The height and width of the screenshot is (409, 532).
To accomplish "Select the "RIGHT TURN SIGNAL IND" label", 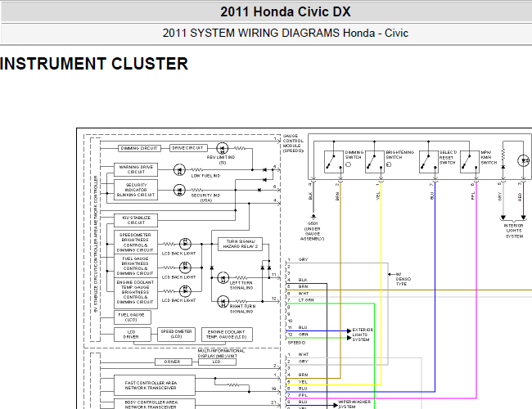I will pyautogui.click(x=242, y=308).
